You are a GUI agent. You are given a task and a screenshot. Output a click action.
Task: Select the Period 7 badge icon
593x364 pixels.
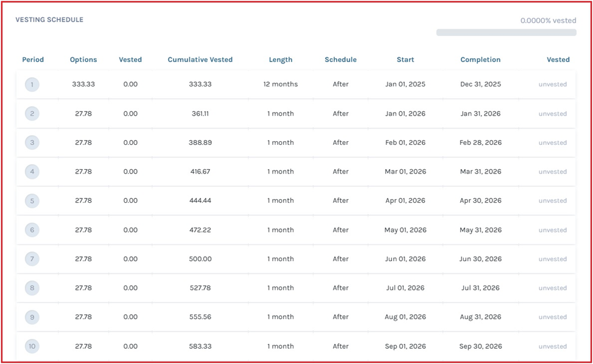32,259
